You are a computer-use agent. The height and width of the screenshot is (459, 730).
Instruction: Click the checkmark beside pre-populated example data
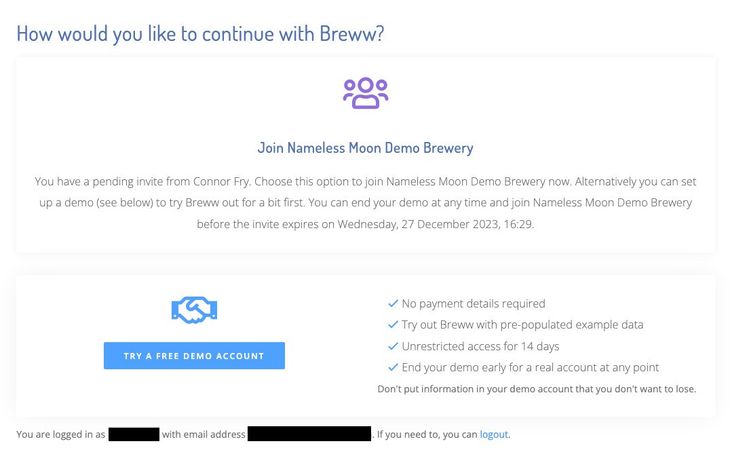pyautogui.click(x=392, y=325)
